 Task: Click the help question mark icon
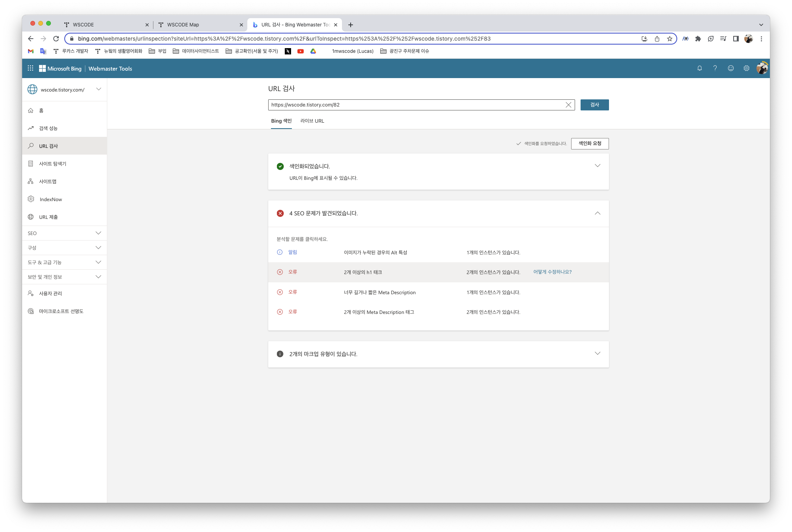[x=715, y=68]
